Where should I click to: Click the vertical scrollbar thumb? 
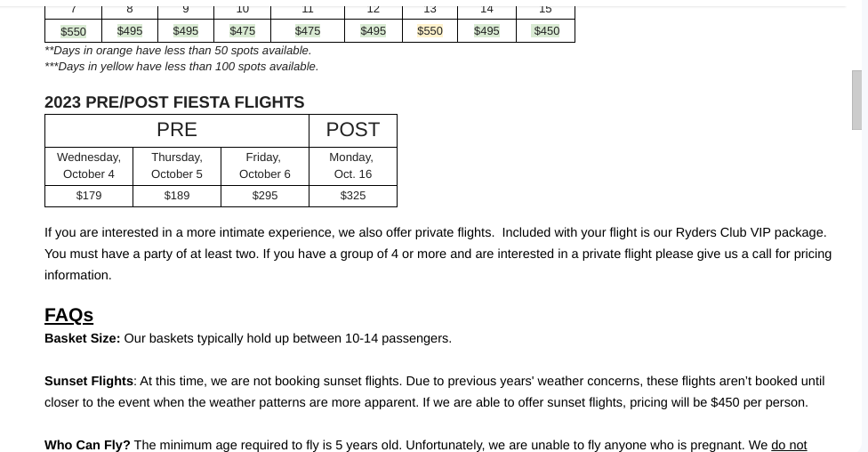(x=856, y=100)
